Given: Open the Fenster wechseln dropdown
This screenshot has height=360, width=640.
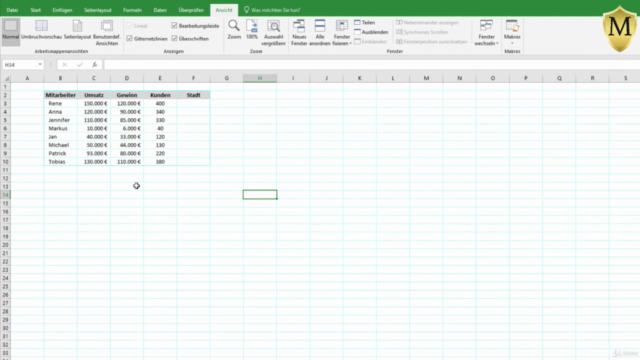Looking at the screenshot, I should 486,32.
